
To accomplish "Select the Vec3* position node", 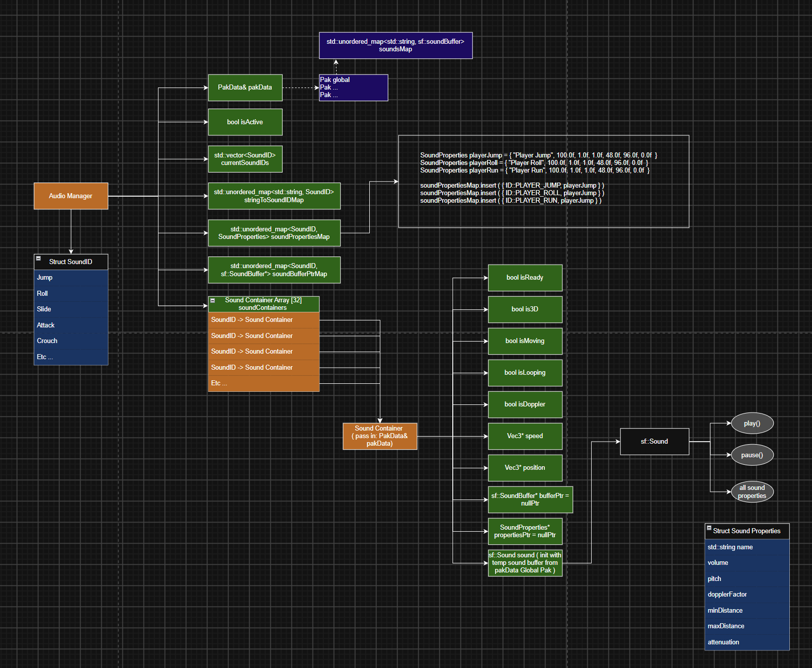I will click(x=525, y=468).
